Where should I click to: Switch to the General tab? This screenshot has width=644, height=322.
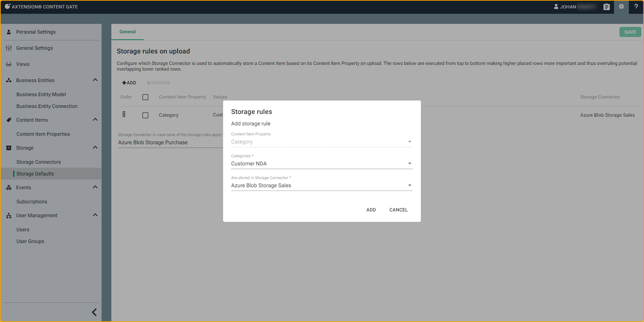point(128,32)
